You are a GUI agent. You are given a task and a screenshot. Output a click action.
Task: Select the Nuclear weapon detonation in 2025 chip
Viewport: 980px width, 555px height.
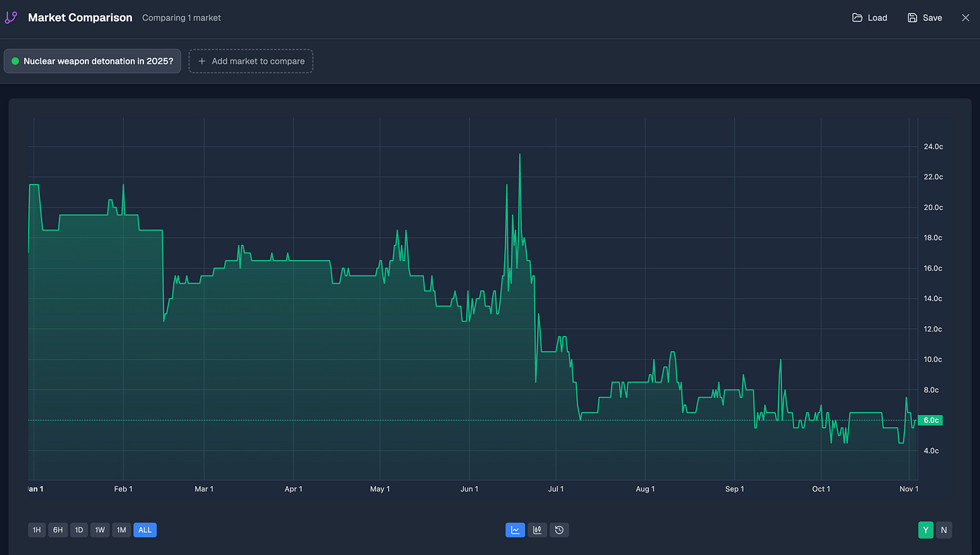tap(92, 61)
